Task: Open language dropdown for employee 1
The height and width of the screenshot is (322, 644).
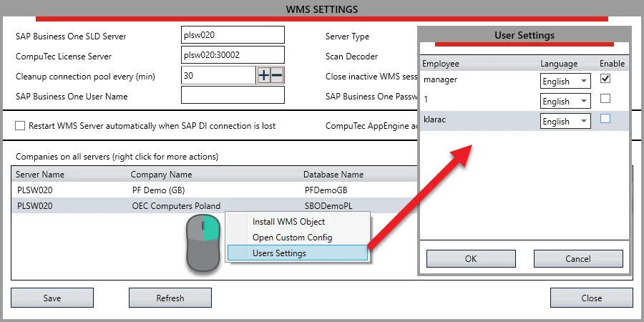Action: (x=565, y=101)
